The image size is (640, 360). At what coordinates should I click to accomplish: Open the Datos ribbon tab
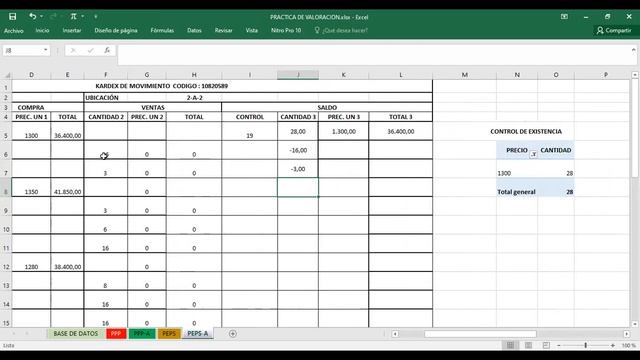pos(194,31)
